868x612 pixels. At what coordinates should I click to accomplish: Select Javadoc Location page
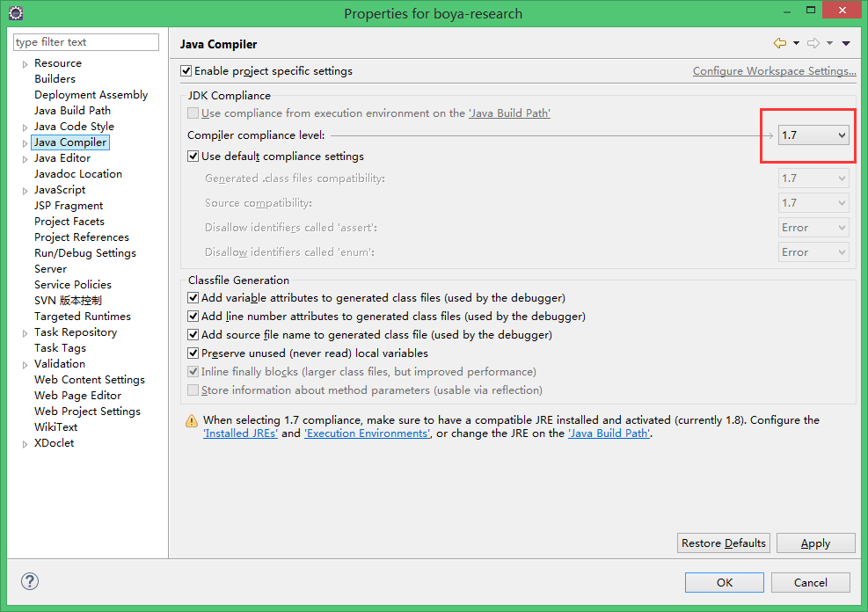tap(78, 174)
